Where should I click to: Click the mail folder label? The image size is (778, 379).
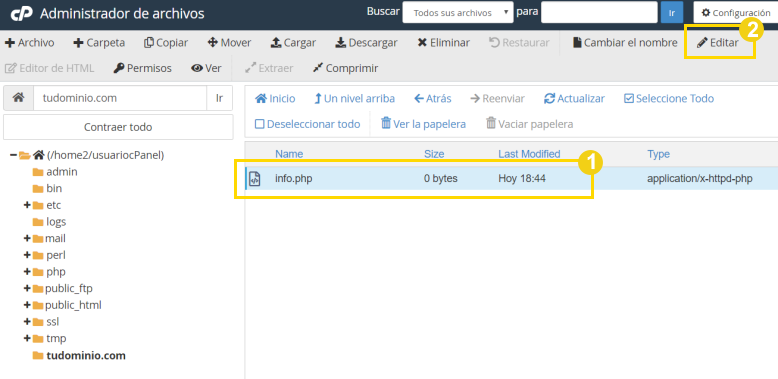click(56, 238)
